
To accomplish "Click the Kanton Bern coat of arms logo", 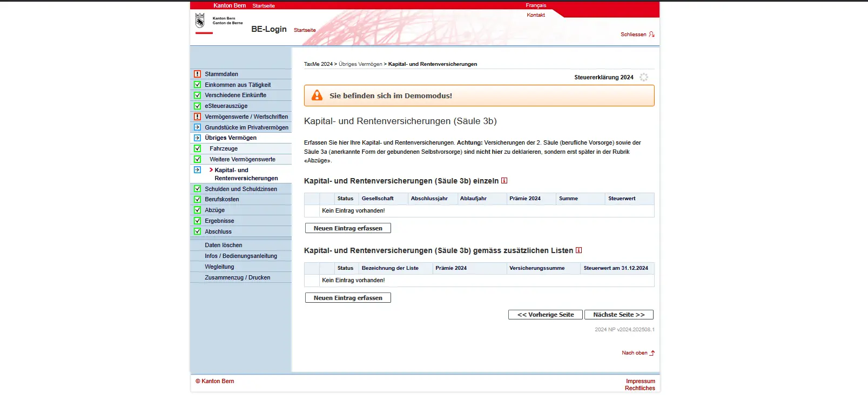I will [200, 21].
